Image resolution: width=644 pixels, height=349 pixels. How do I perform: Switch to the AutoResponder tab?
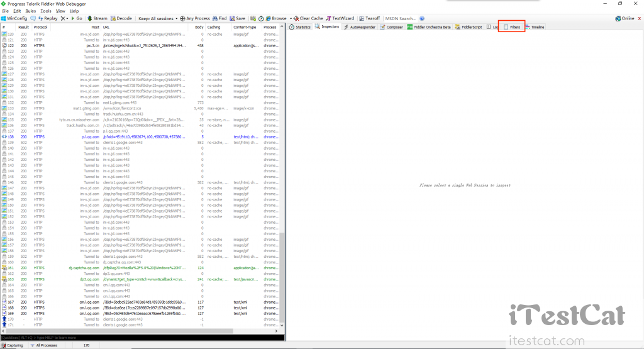362,28
